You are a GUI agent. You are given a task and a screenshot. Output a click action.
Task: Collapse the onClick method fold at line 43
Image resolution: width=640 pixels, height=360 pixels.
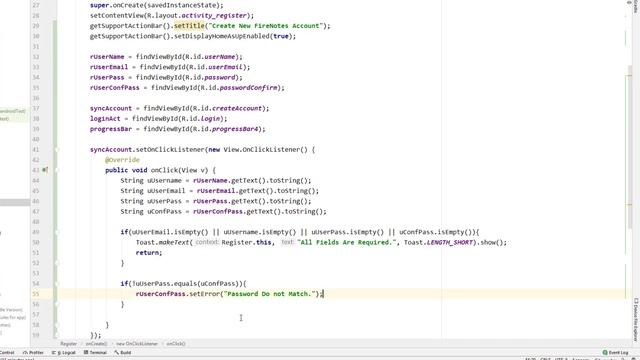[x=56, y=170]
